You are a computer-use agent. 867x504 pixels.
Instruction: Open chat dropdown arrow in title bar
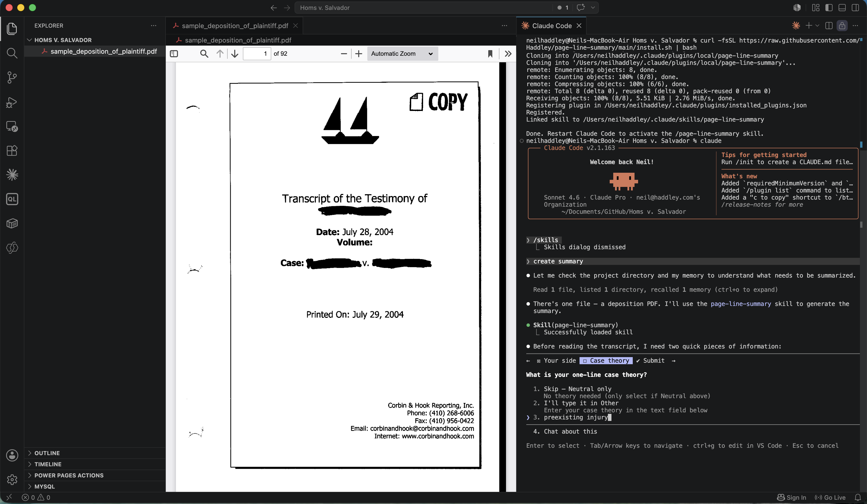coord(592,8)
